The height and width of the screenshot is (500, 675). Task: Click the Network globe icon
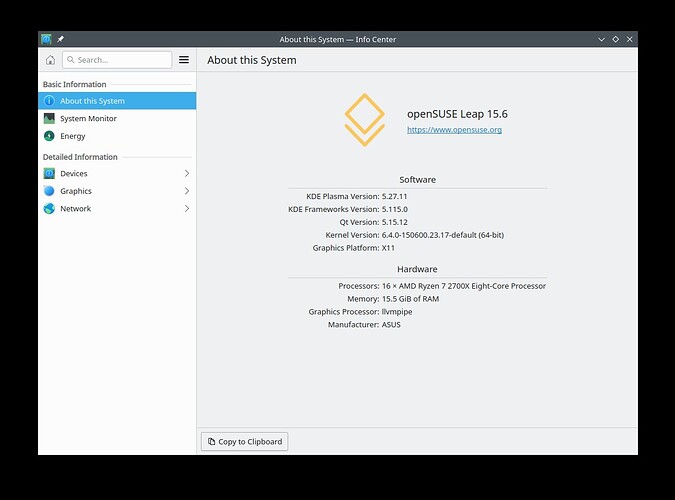coord(50,208)
